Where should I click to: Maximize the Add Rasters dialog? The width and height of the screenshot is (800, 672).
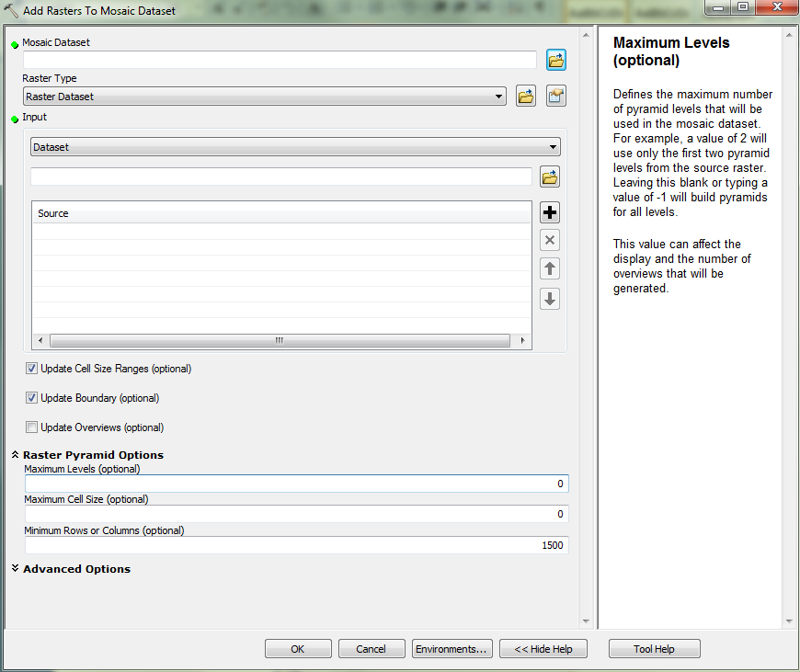(x=743, y=7)
